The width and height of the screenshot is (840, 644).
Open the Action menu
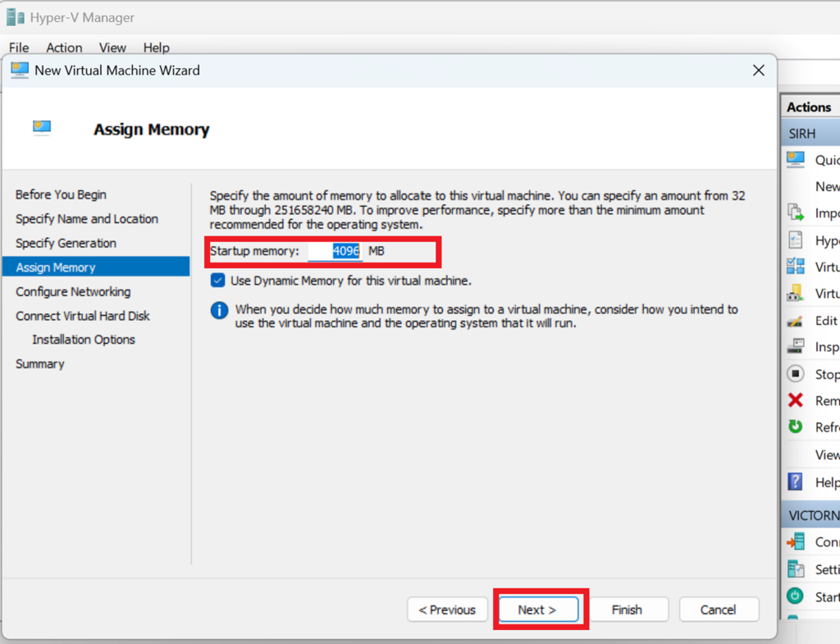pyautogui.click(x=64, y=48)
